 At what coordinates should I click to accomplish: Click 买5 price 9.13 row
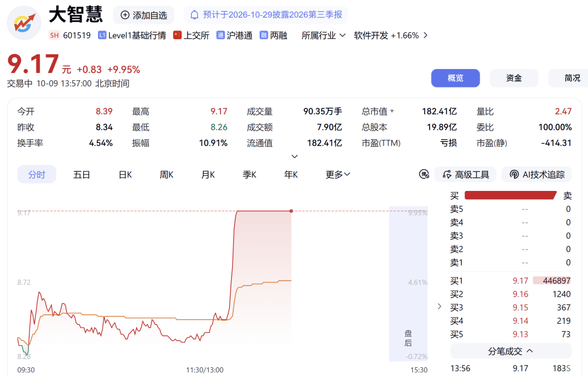coord(510,334)
